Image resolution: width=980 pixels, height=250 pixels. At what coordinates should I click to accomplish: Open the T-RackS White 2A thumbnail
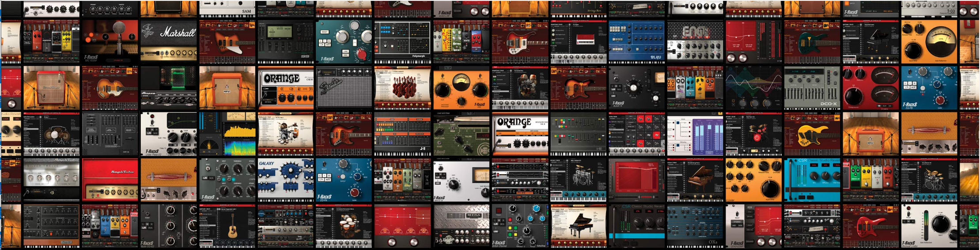click(461, 180)
